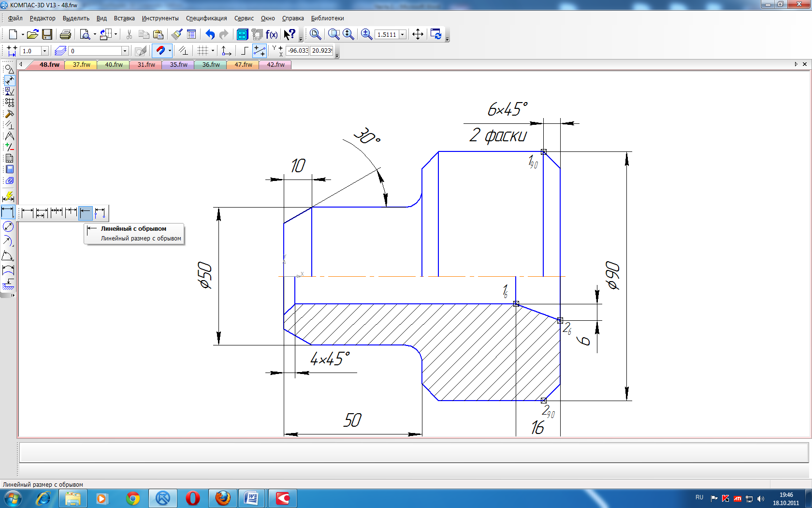812x508 pixels.
Task: Choose Linear chain dimension flyout icon
Action: 57,212
